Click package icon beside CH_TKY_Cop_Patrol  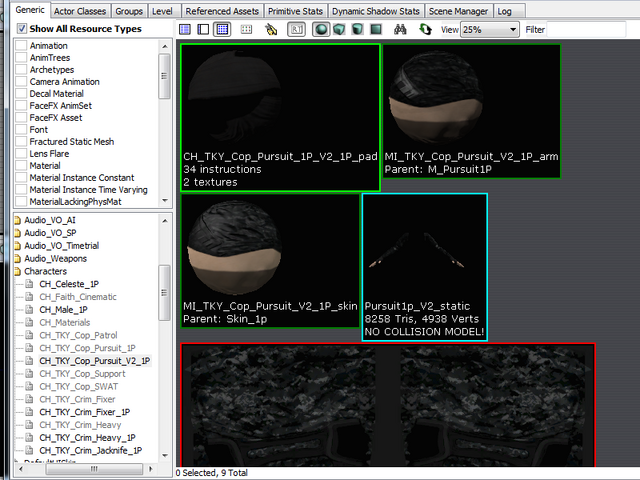coord(29,335)
